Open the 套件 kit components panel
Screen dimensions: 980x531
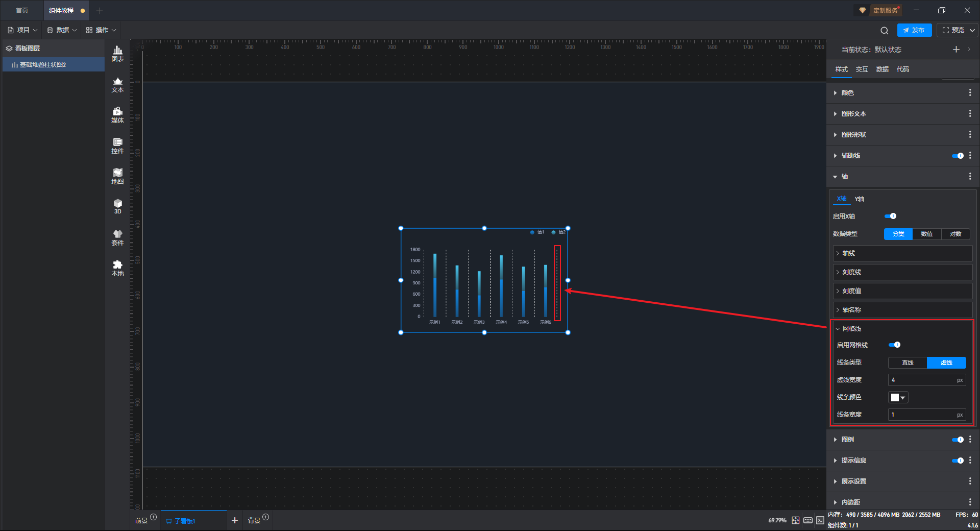[x=117, y=237]
